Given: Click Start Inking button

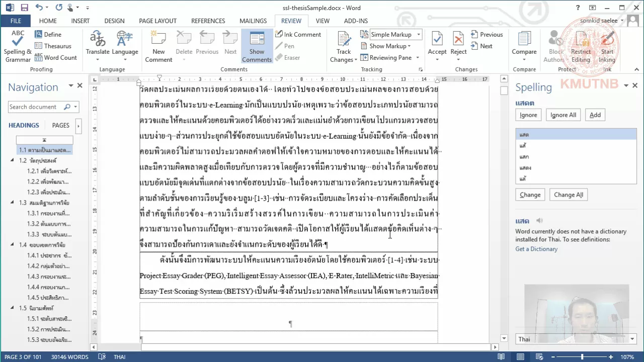Looking at the screenshot, I should point(607,46).
